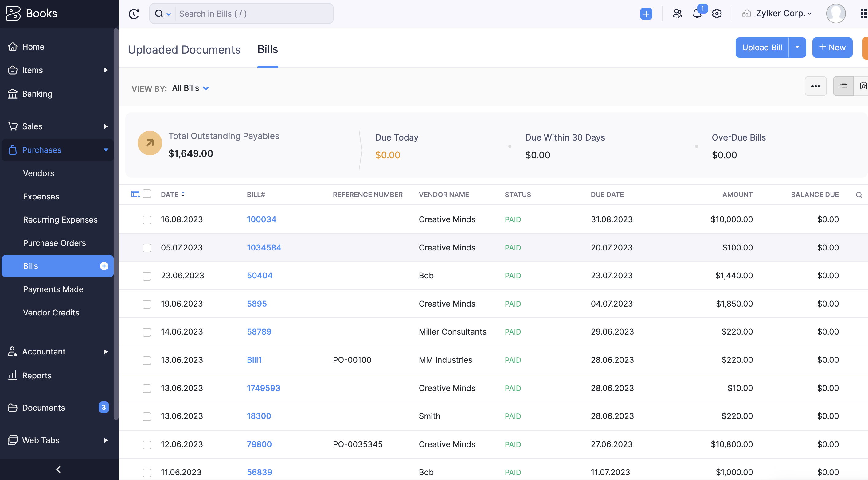Click the customize columns icon in the table header
Image resolution: width=868 pixels, height=480 pixels.
click(x=135, y=194)
